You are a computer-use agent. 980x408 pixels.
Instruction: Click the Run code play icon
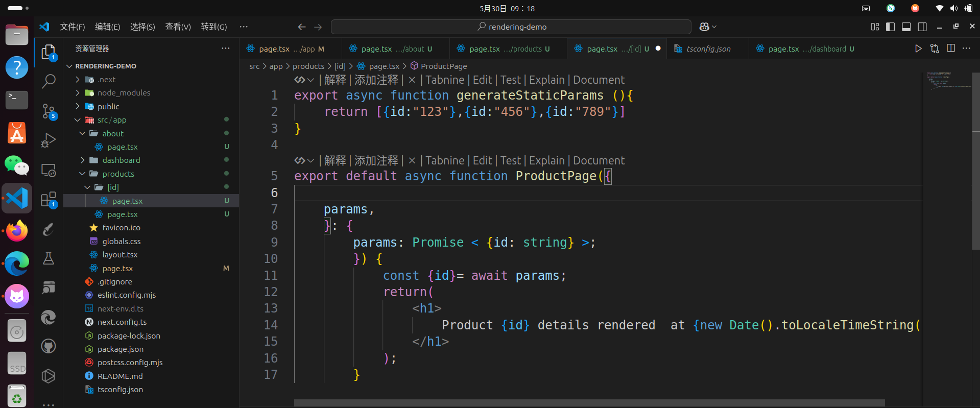(918, 49)
